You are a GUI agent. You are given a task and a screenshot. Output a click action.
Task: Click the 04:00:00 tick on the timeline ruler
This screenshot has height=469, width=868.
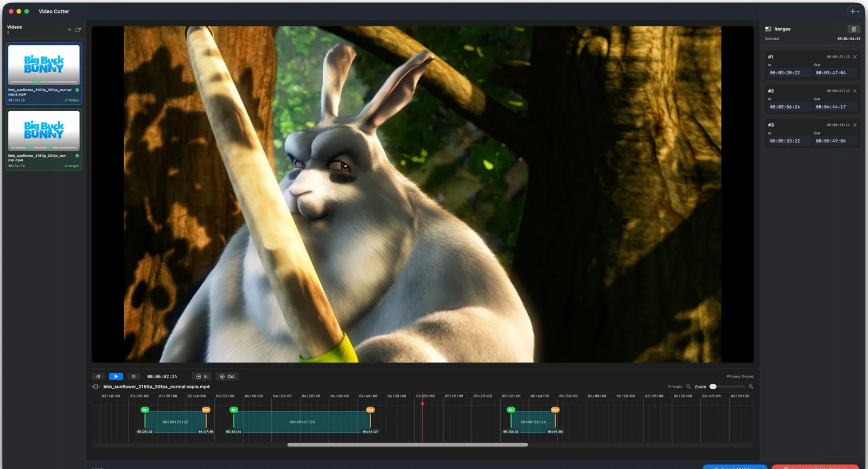click(253, 396)
